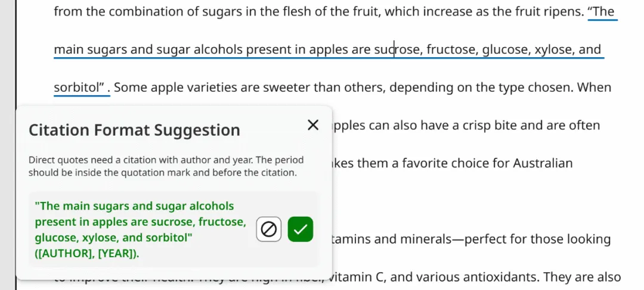644x290 pixels.
Task: Click the word "Australian" in the document
Action: tap(543, 163)
